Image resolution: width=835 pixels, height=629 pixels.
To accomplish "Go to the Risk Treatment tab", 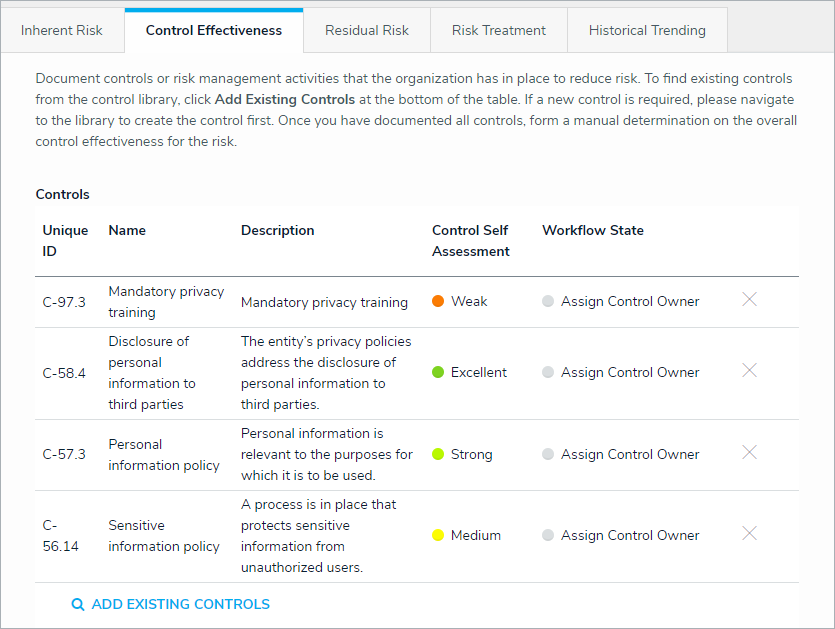I will click(x=499, y=30).
